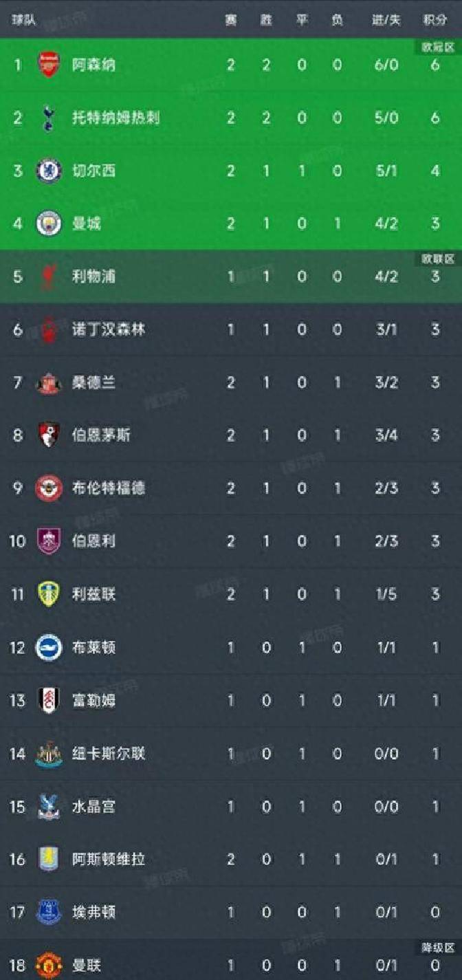Open the 阿森纳 team page link
The height and width of the screenshot is (980, 462).
click(x=94, y=65)
